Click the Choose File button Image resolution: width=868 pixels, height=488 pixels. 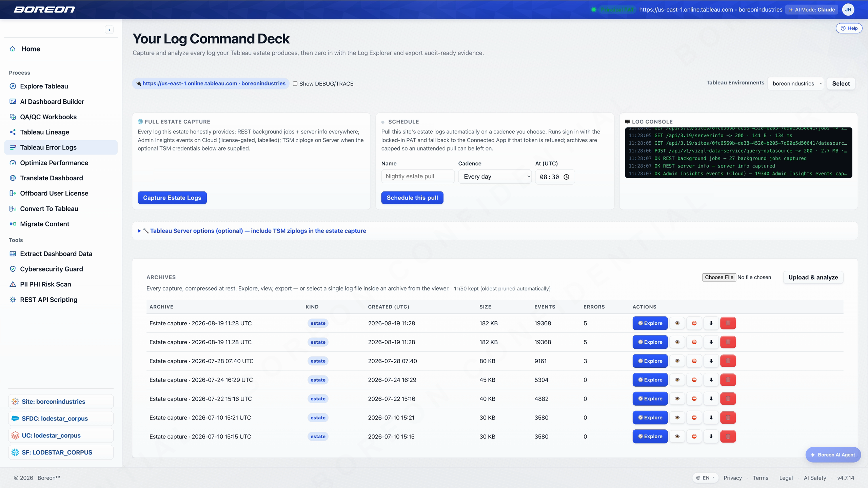719,277
